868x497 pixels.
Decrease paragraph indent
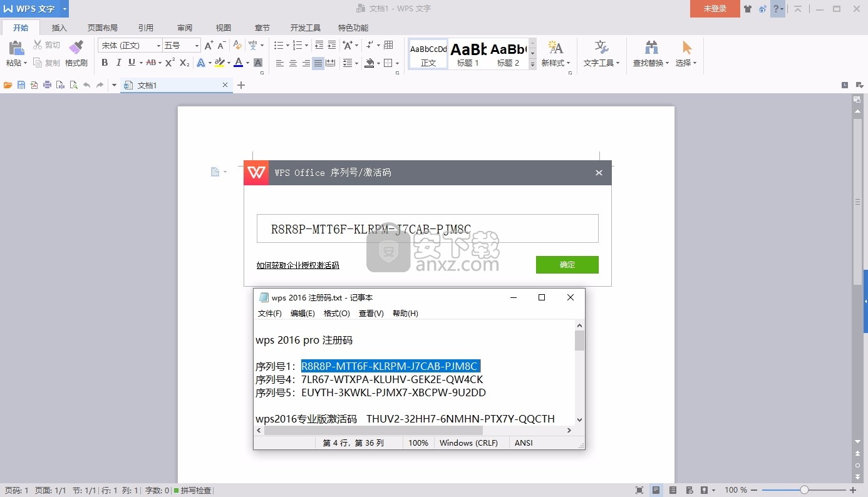click(x=319, y=45)
